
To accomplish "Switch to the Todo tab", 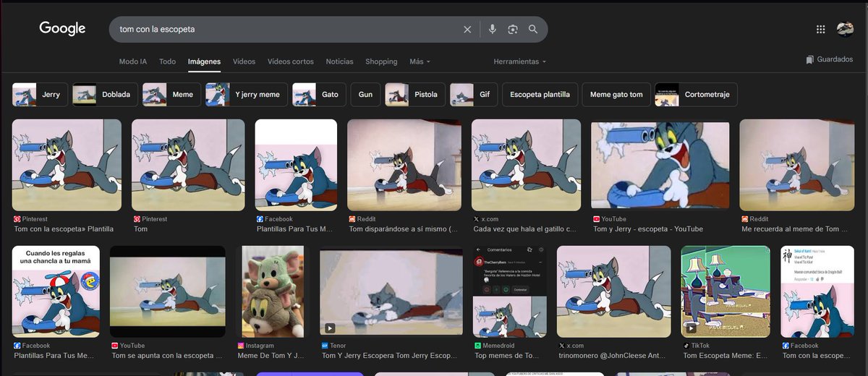I will pos(167,62).
